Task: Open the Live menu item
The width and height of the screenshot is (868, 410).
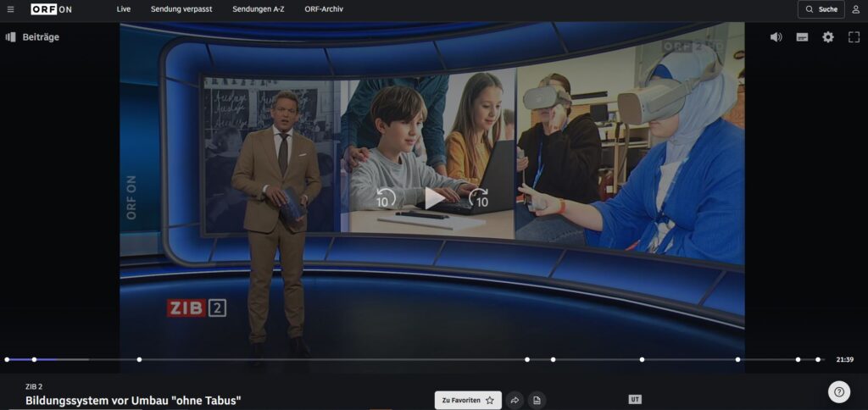Action: coord(124,9)
